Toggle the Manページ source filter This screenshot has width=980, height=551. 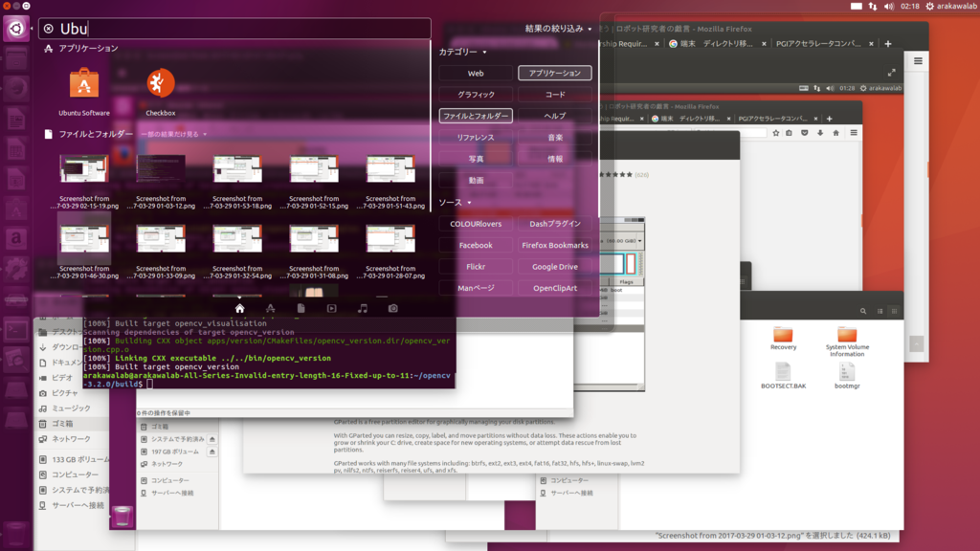pos(476,288)
